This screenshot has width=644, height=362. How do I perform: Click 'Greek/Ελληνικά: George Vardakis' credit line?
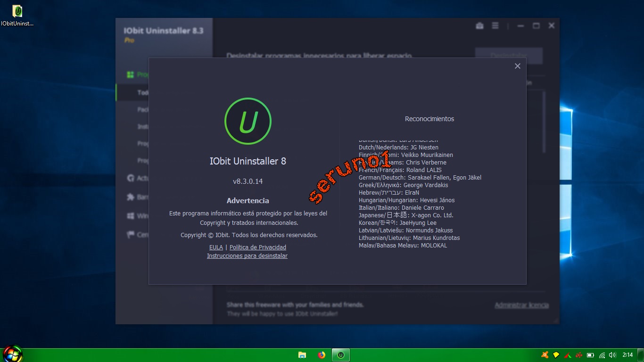pyautogui.click(x=404, y=185)
